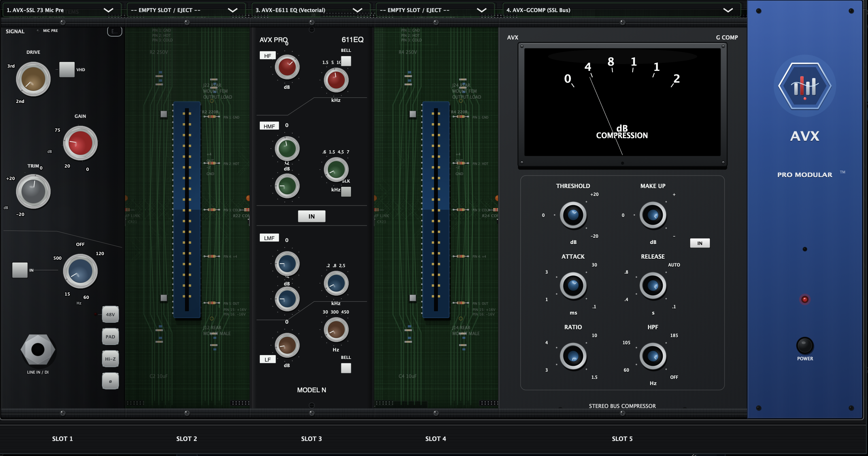This screenshot has width=868, height=456.
Task: Toggle the VHD switch on the mic pre
Action: tap(67, 70)
